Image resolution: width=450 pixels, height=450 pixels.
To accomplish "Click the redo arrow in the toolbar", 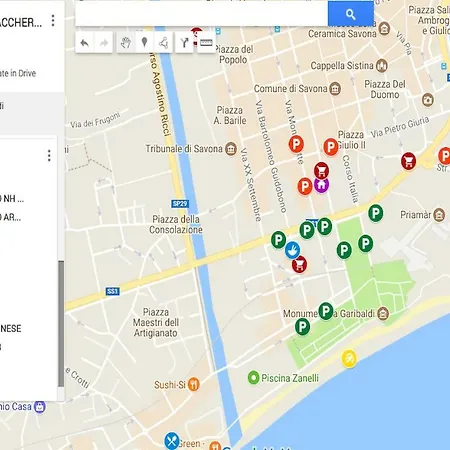I will point(104,43).
